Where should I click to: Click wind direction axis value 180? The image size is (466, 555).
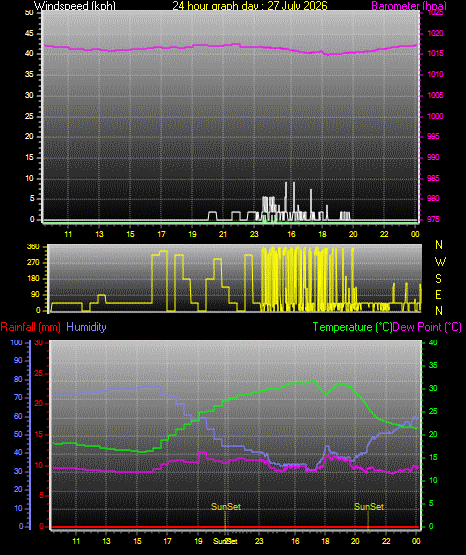(x=34, y=279)
